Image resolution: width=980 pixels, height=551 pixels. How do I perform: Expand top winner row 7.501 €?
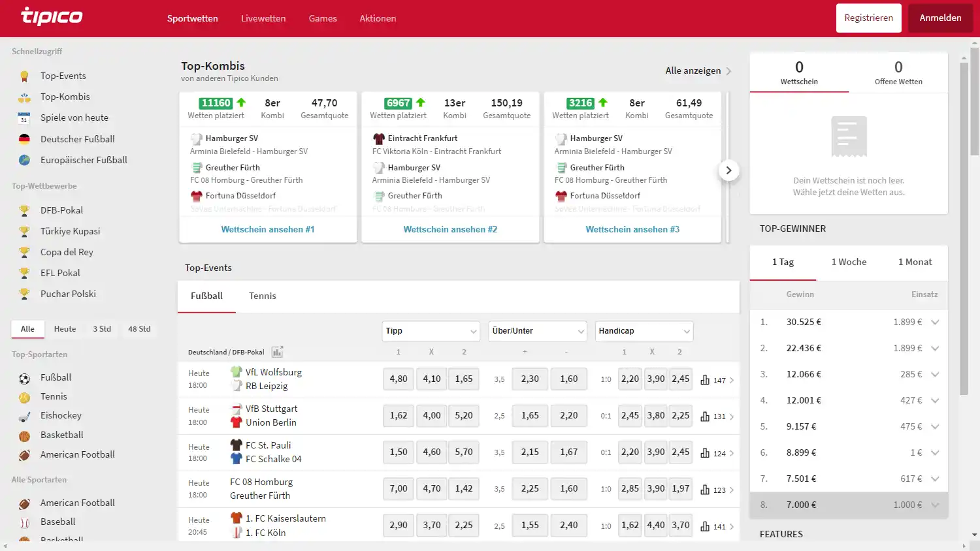click(935, 479)
